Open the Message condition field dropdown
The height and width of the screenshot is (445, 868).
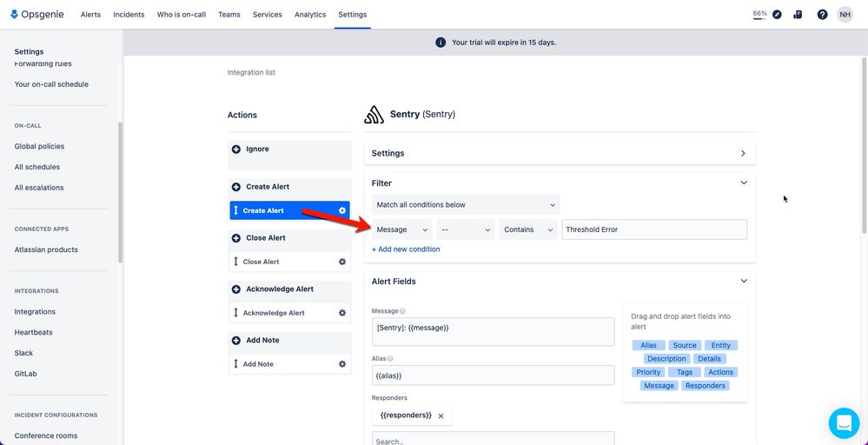click(x=402, y=229)
